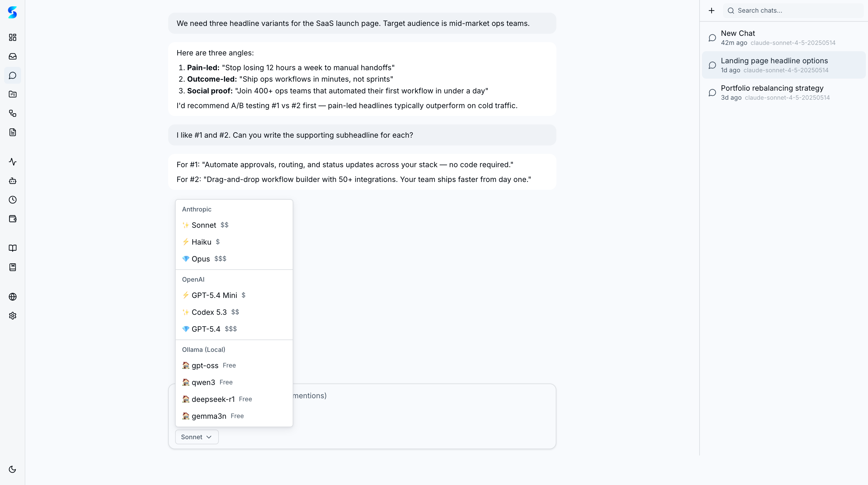
Task: Collapse the Anthropic model group
Action: point(197,209)
